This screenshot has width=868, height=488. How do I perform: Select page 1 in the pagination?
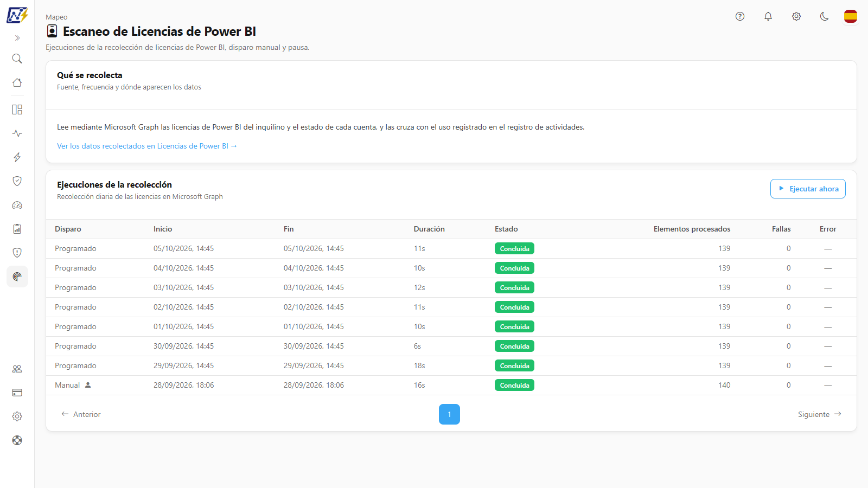pyautogui.click(x=449, y=414)
